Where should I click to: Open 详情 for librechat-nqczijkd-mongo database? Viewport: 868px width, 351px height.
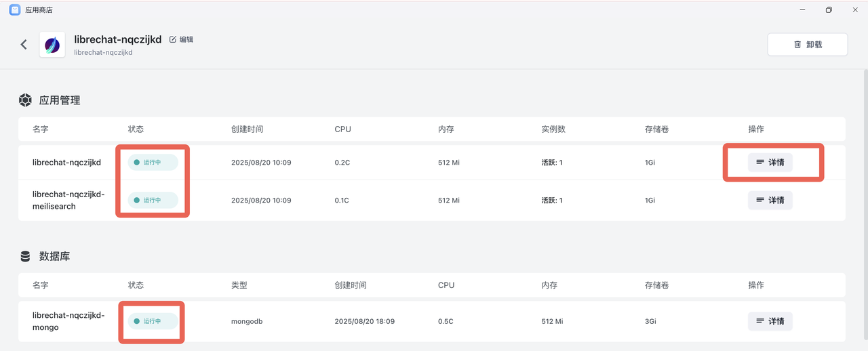tap(770, 321)
